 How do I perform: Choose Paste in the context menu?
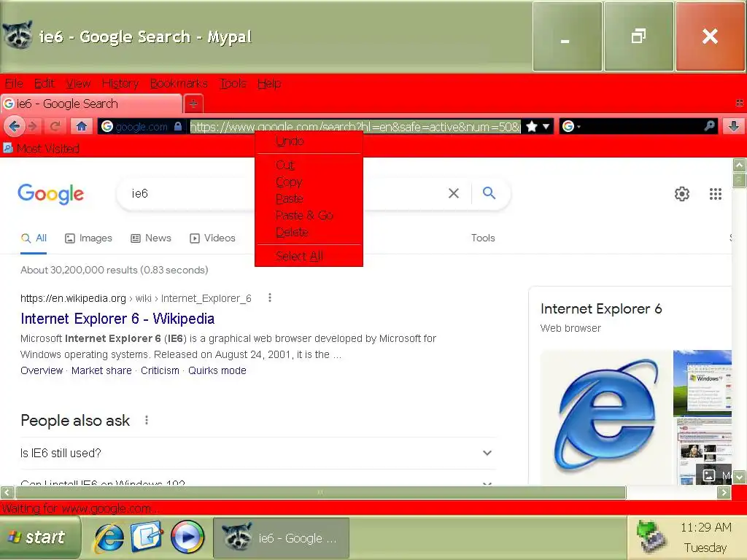click(309, 198)
